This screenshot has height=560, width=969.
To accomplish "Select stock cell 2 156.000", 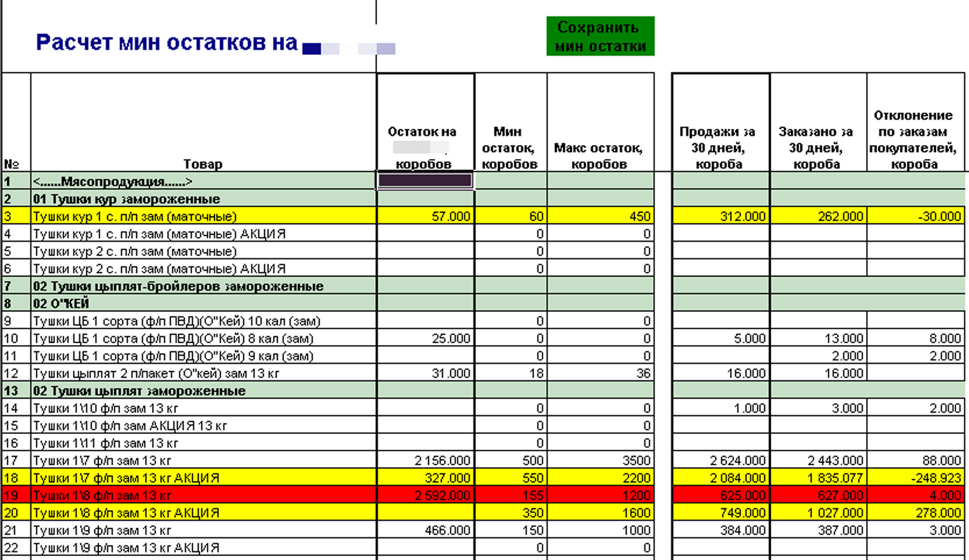I will (x=426, y=460).
